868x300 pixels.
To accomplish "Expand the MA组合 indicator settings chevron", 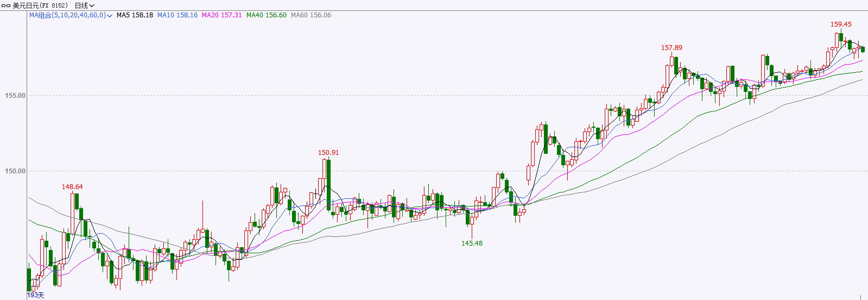I will click(110, 16).
